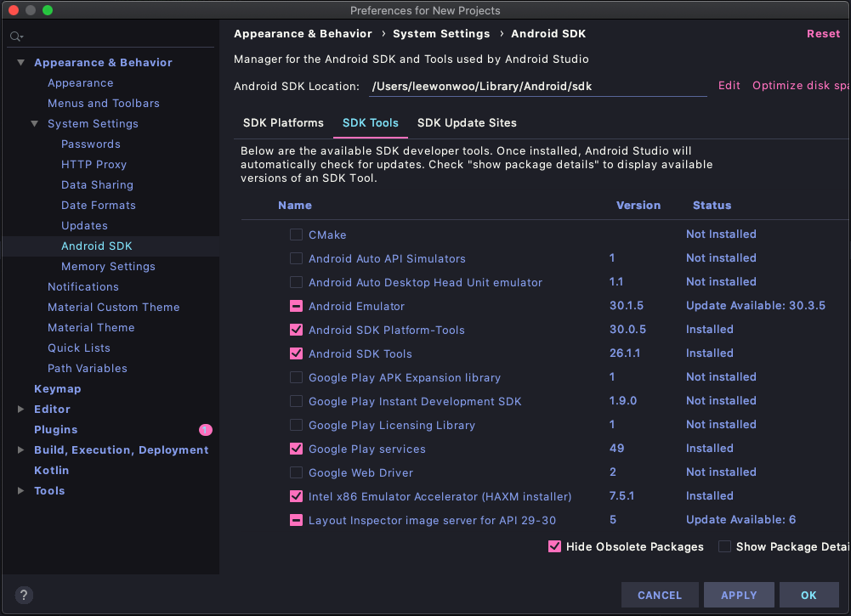Click the Android Emulator version 30.1.5
The height and width of the screenshot is (616, 851).
(627, 305)
